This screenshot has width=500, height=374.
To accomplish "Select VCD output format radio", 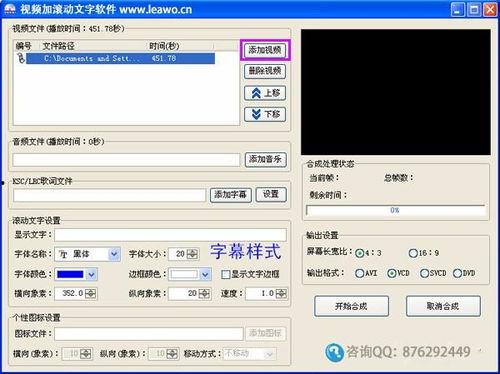I will click(x=392, y=273).
